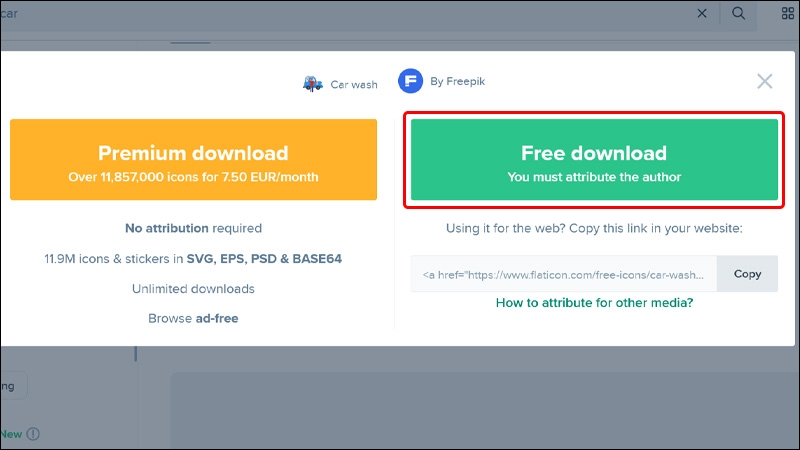Click the '11.9M icons & stickers' formats text
800x450 pixels.
coord(193,259)
